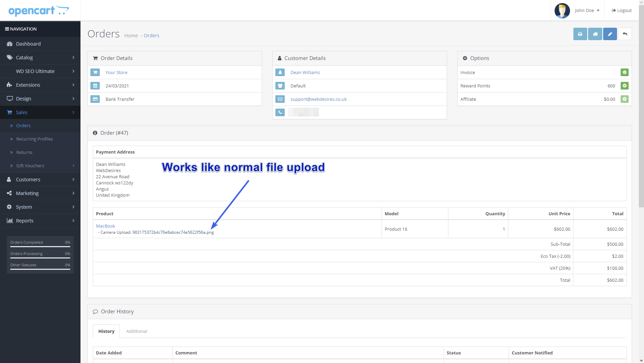Click the Order (#47) info icon

pos(95,133)
